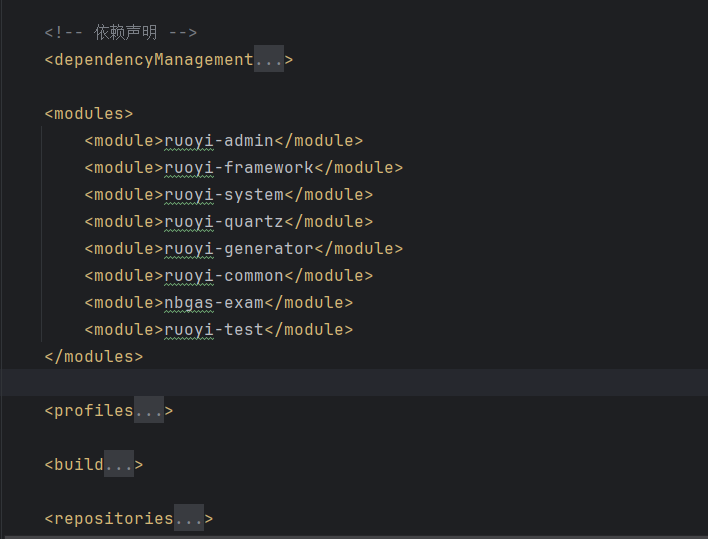This screenshot has height=539, width=708.
Task: Click the build tag name
Action: pos(79,465)
